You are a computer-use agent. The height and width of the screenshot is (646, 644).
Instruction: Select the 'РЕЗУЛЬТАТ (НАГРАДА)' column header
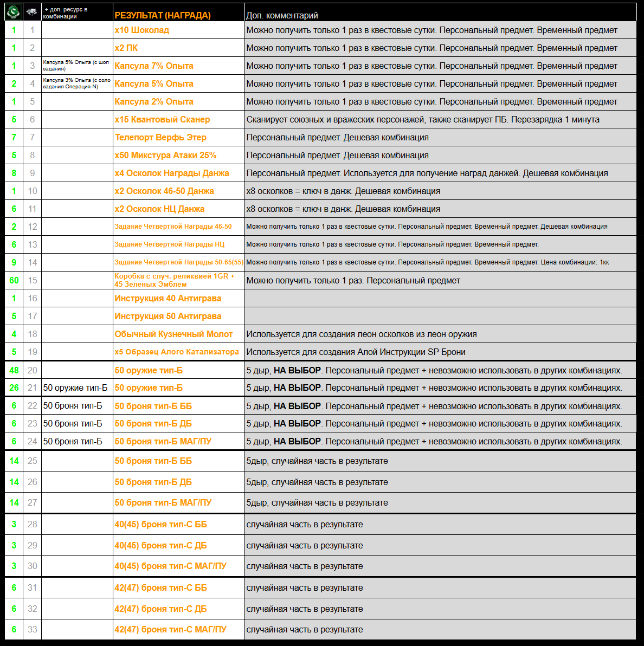click(163, 15)
